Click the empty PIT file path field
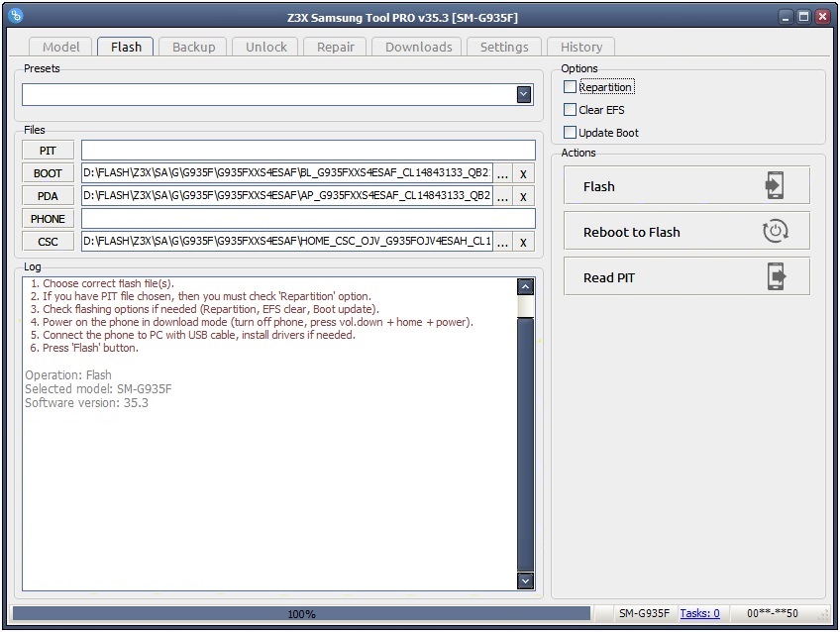Image resolution: width=840 pixels, height=632 pixels. click(x=308, y=150)
